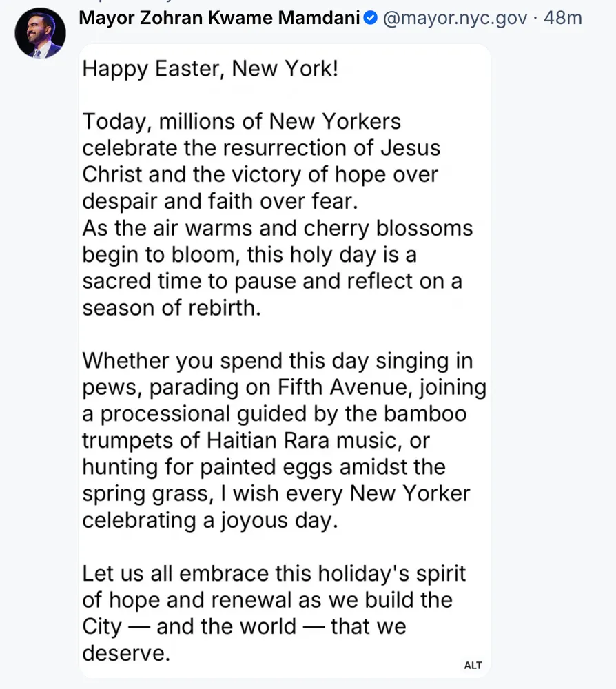Click the 'Let us all embrace' line
The height and width of the screenshot is (689, 616).
point(274,573)
